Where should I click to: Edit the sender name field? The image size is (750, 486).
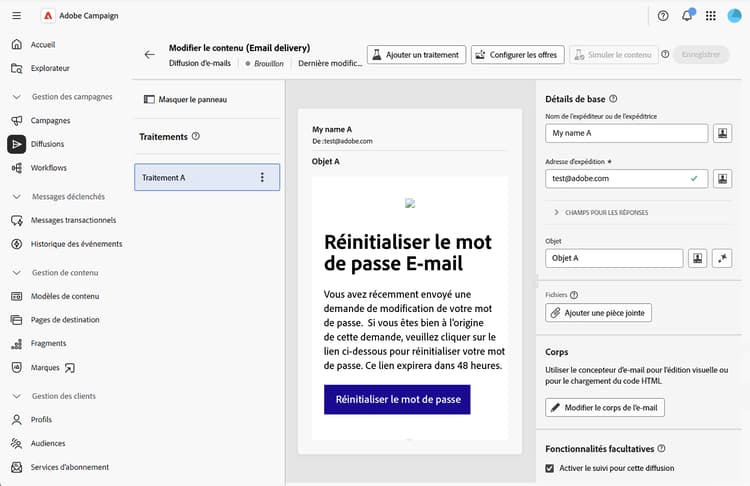tap(627, 133)
